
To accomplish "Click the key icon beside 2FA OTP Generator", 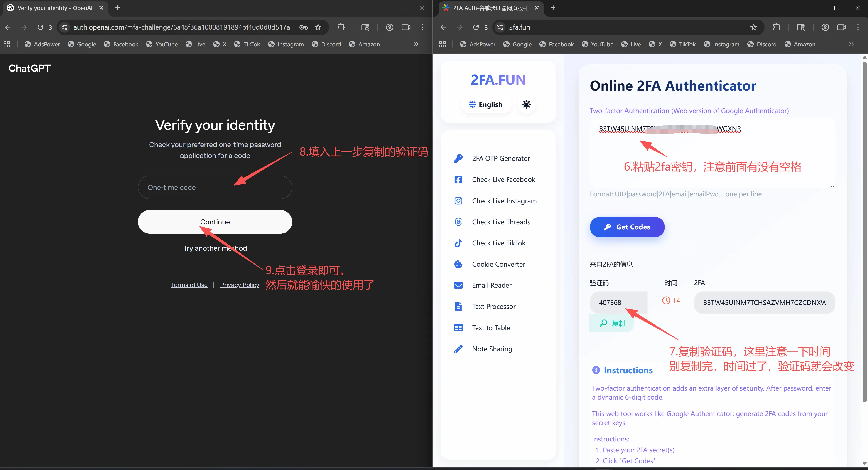I will point(458,158).
